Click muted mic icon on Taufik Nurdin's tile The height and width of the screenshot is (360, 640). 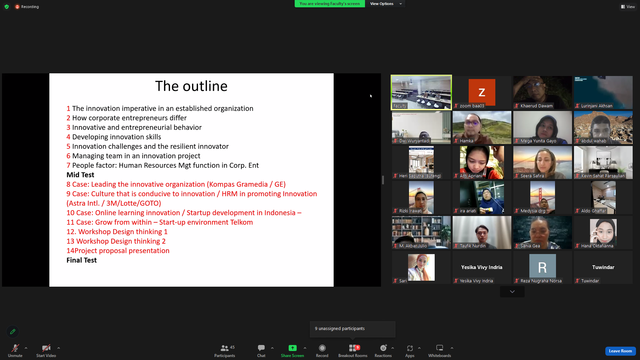pos(456,246)
